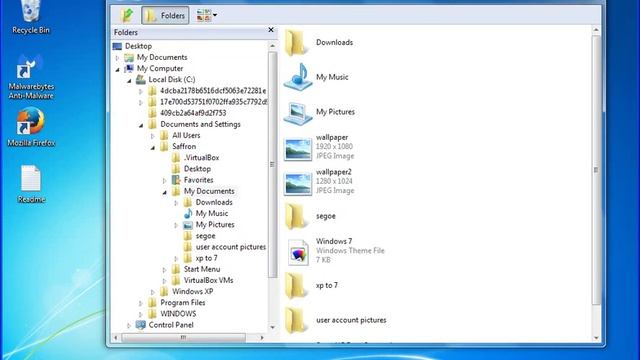Expand the Windows XP tree node
Screen dimensions: 640x360
[x=153, y=292]
